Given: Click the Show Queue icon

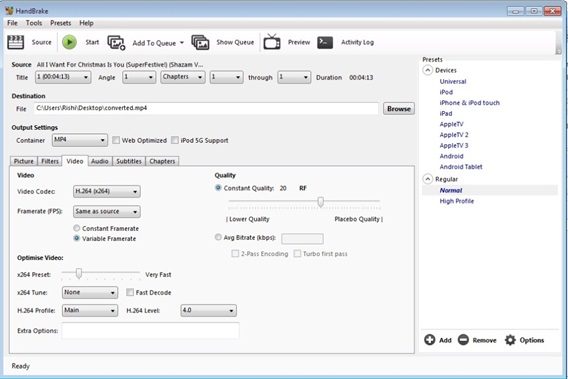Looking at the screenshot, I should (x=200, y=42).
